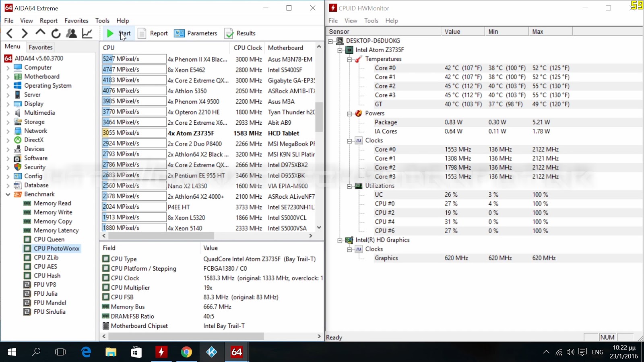Select FPU SinJulia benchmark
The width and height of the screenshot is (644, 362).
point(50,312)
